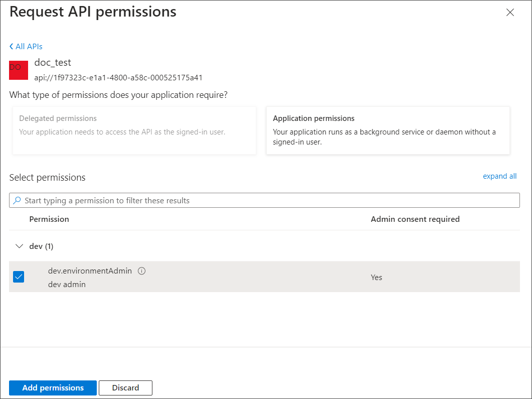Viewport: 532px width, 399px height.
Task: Switch to the Application permissions tab
Action: (389, 130)
